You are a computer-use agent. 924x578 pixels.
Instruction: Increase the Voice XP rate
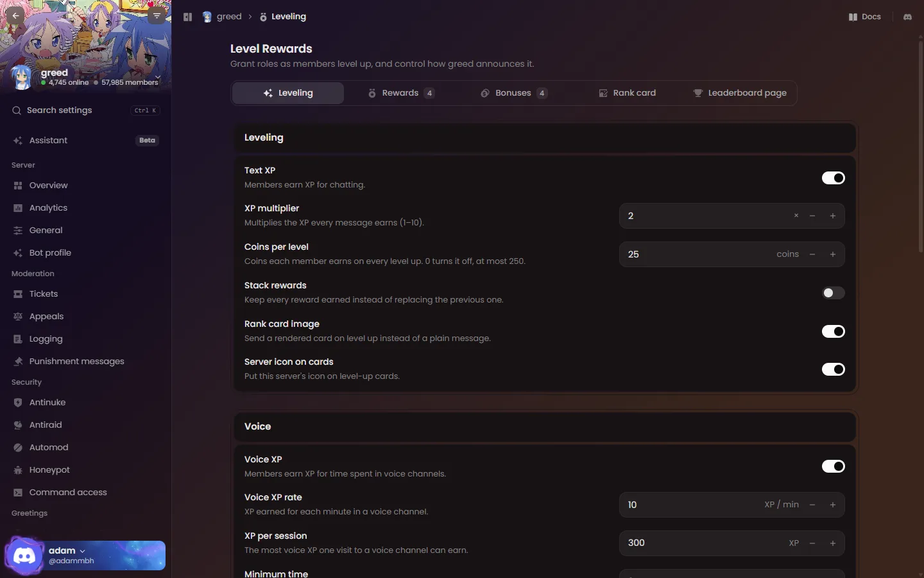(x=833, y=505)
